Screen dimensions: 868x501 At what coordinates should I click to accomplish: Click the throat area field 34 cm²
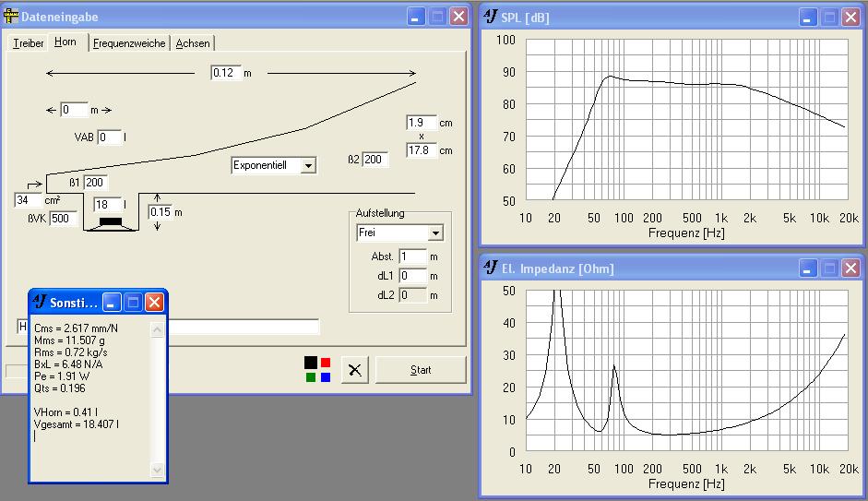28,200
